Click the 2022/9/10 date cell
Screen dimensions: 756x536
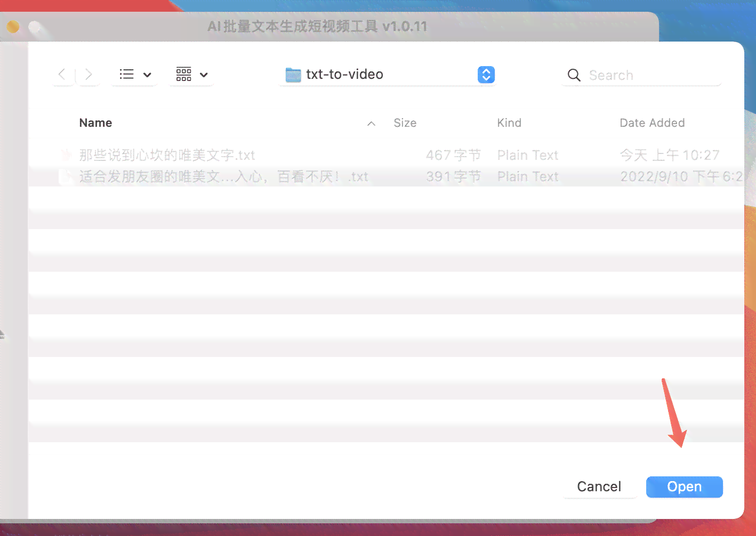coord(682,176)
